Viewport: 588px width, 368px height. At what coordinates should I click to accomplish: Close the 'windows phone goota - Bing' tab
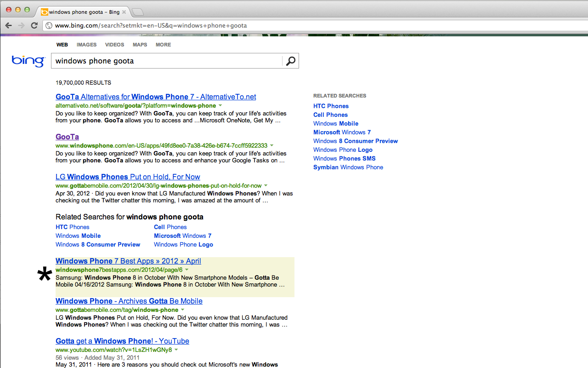click(x=124, y=12)
